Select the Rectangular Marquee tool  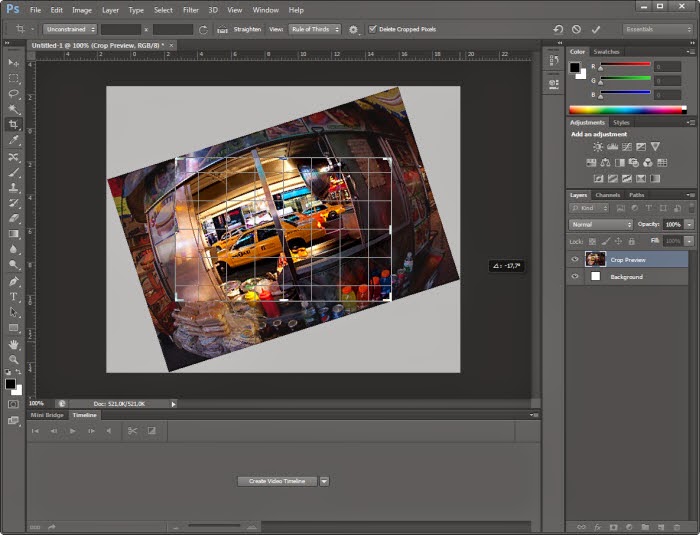pos(13,79)
